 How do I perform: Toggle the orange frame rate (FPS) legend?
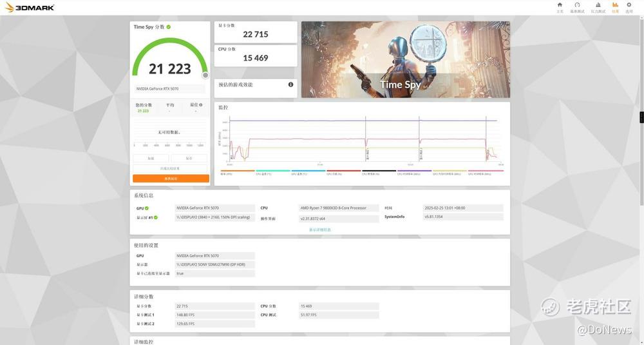(x=238, y=172)
